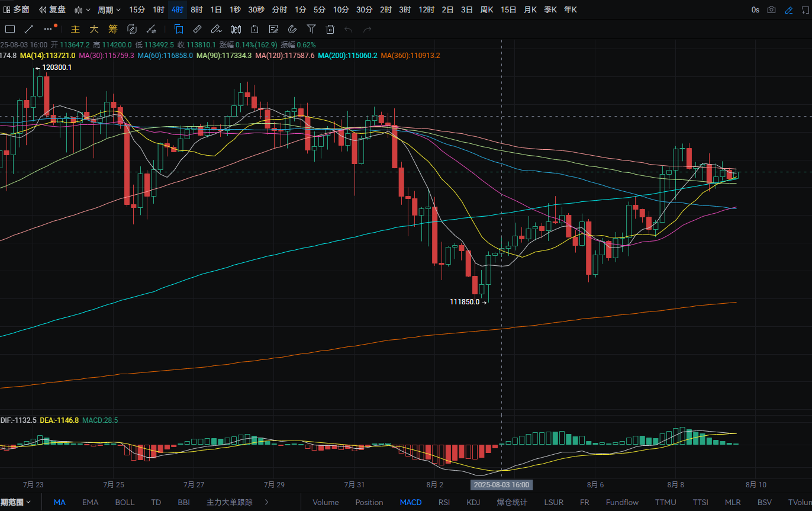
Task: Toggle the blue bookmark flag tool
Action: pos(179,29)
